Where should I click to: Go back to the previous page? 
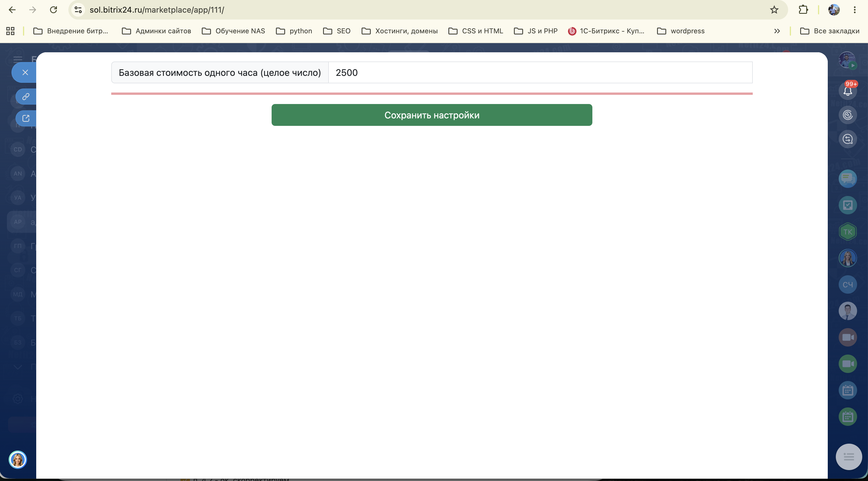12,10
